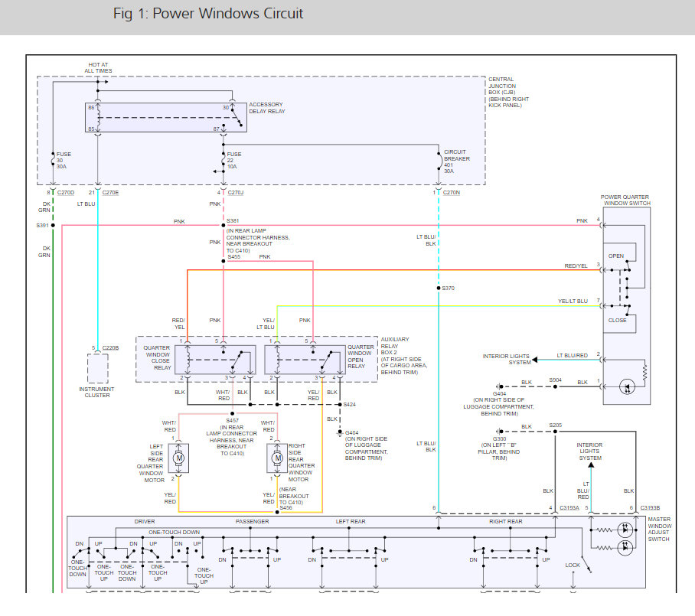Click the dashed Instrument Cluster box
695x616 pixels.
pos(97,368)
